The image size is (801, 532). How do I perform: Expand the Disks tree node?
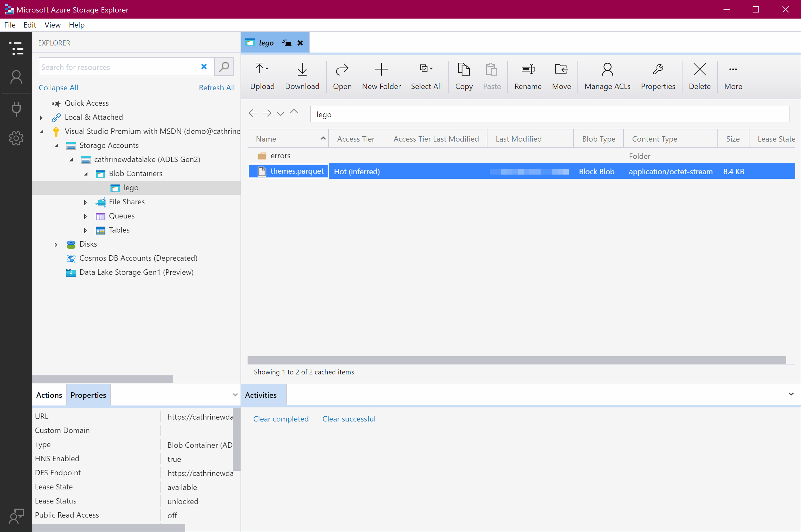tap(56, 244)
